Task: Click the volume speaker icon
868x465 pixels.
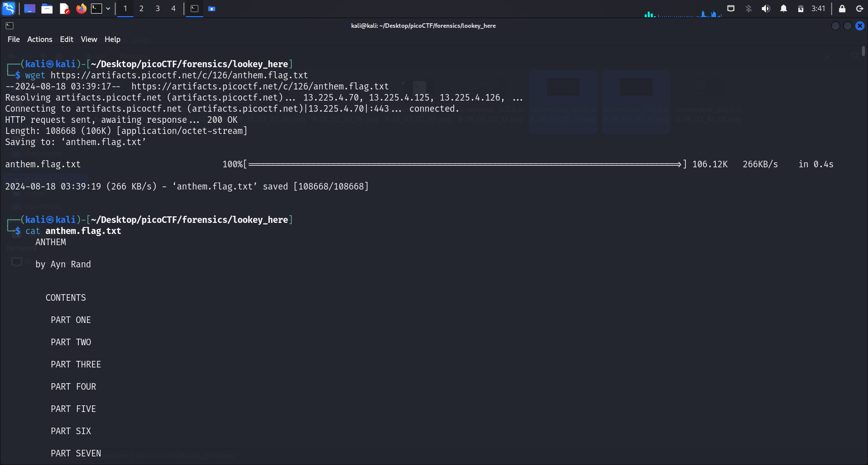Action: point(766,9)
